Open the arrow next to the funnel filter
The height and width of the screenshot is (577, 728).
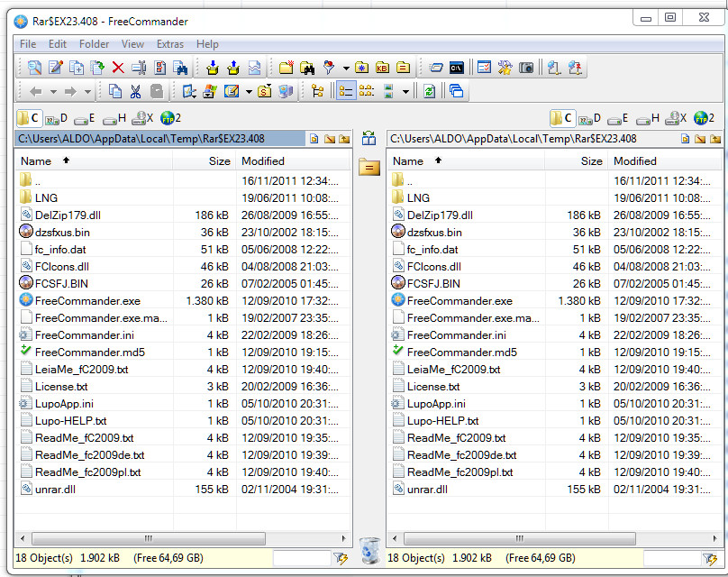[x=346, y=69]
